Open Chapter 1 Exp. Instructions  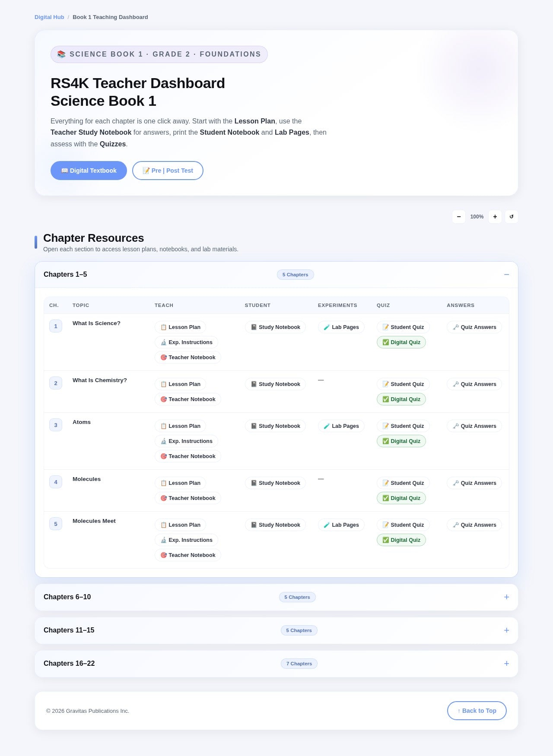[x=186, y=342]
